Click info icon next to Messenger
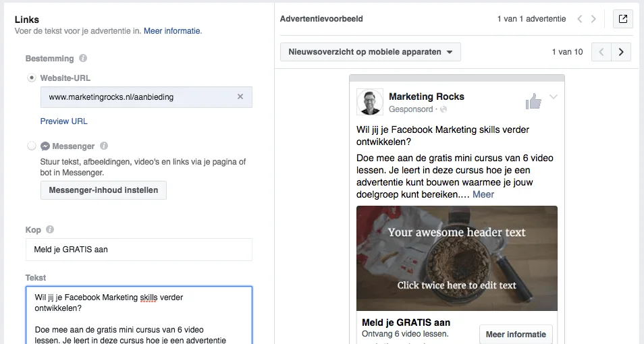Image resolution: width=644 pixels, height=344 pixels. pos(104,146)
